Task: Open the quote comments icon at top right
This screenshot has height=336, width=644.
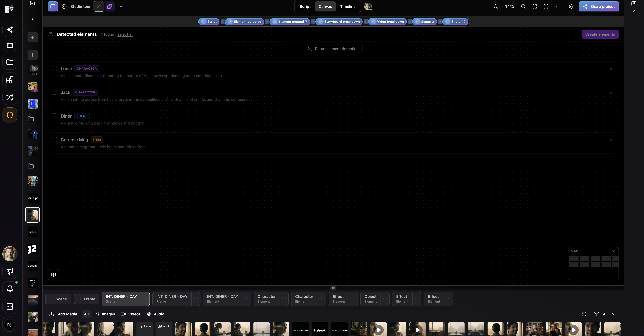Action: (633, 3)
